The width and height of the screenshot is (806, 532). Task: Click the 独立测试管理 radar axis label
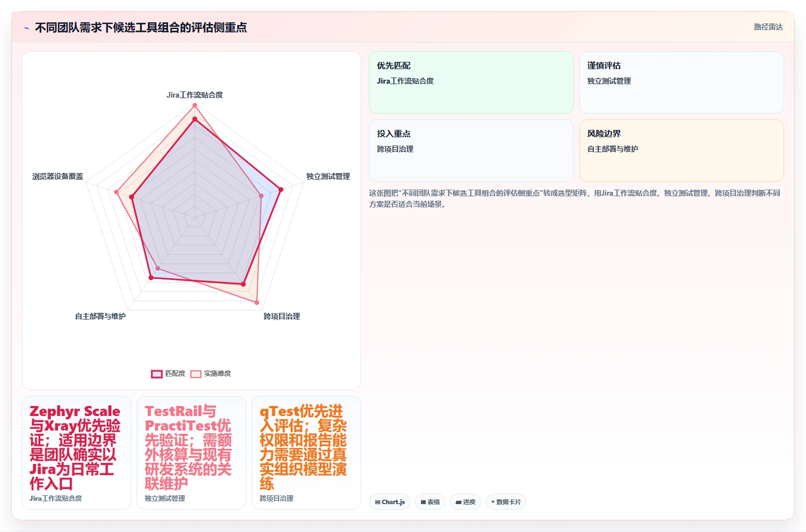click(328, 176)
